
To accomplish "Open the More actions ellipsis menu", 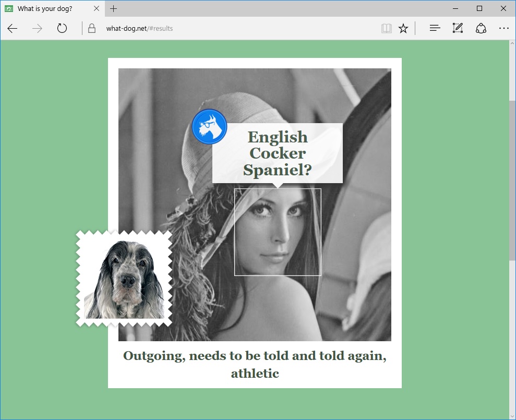I will coord(504,28).
